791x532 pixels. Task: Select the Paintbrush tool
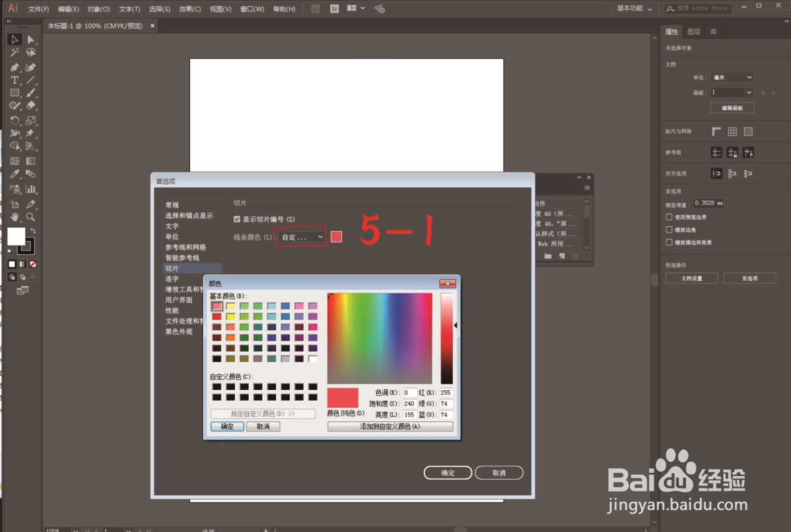31,93
